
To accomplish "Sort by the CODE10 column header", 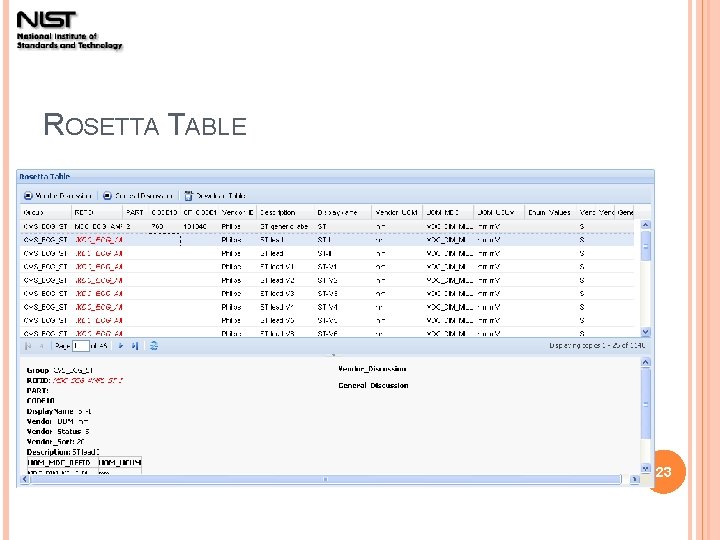I will (164, 213).
